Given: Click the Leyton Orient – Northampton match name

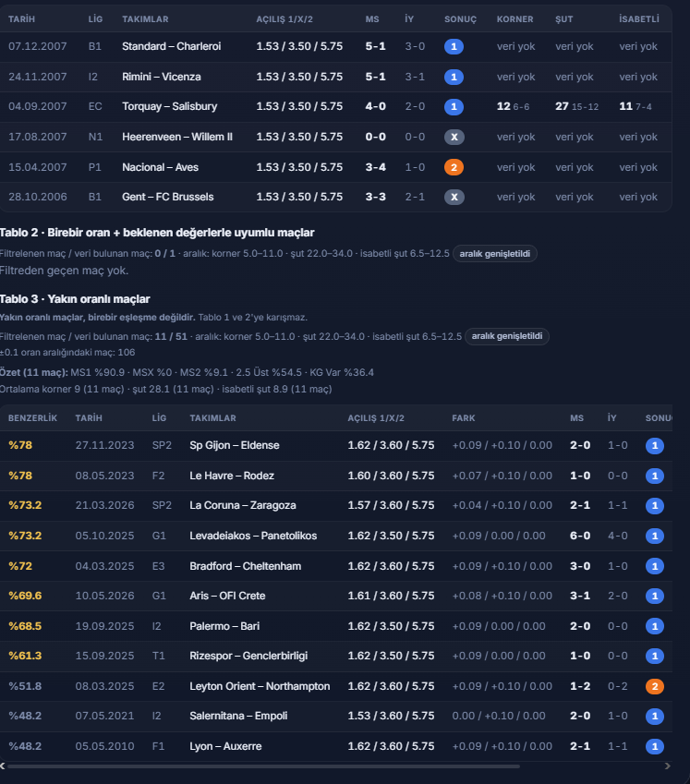Looking at the screenshot, I should pos(260,686).
